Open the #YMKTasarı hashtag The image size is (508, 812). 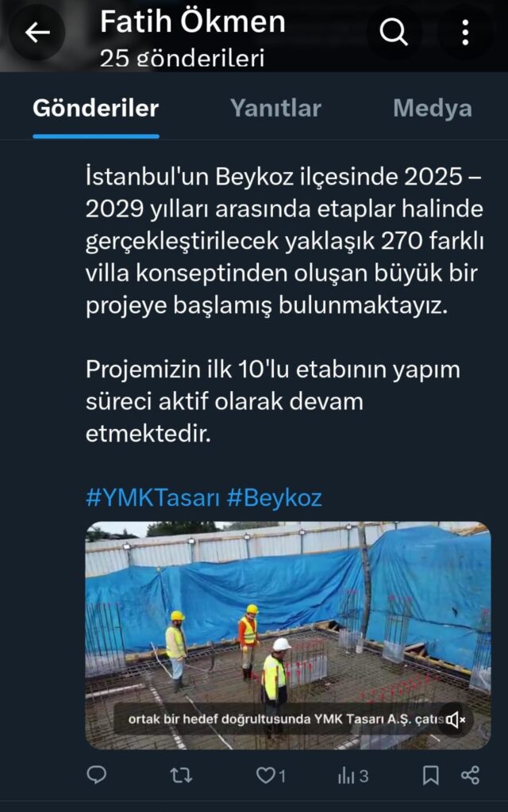[x=152, y=498]
